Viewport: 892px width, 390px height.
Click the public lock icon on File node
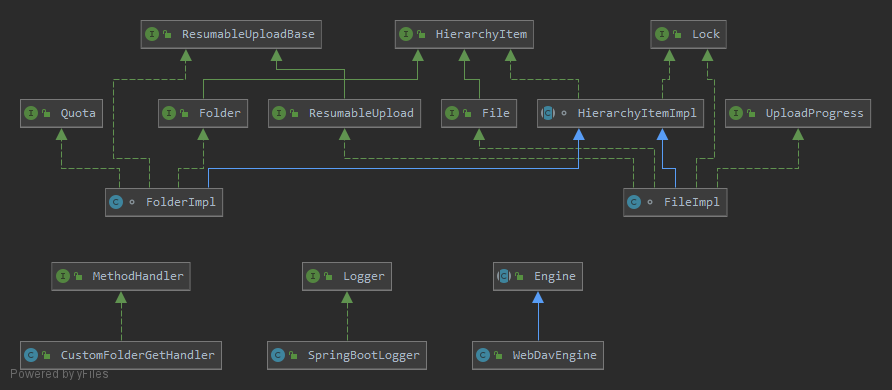(x=467, y=114)
